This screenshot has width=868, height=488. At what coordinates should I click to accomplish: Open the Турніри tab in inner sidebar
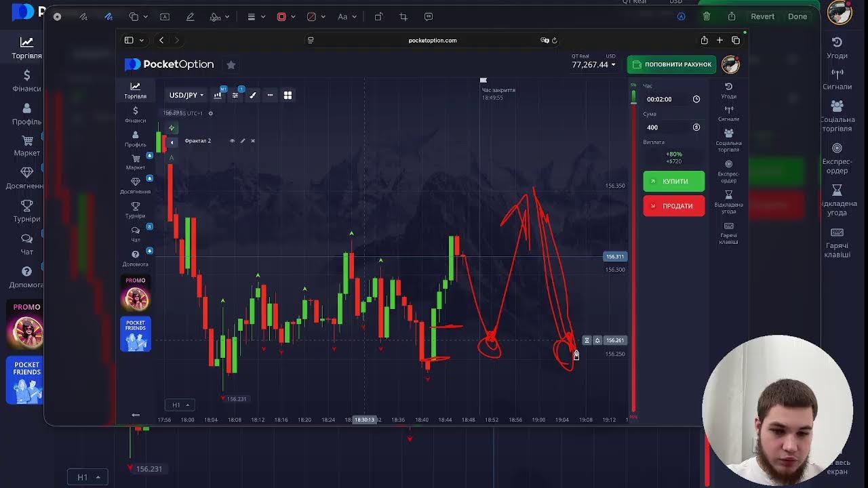[x=135, y=210]
